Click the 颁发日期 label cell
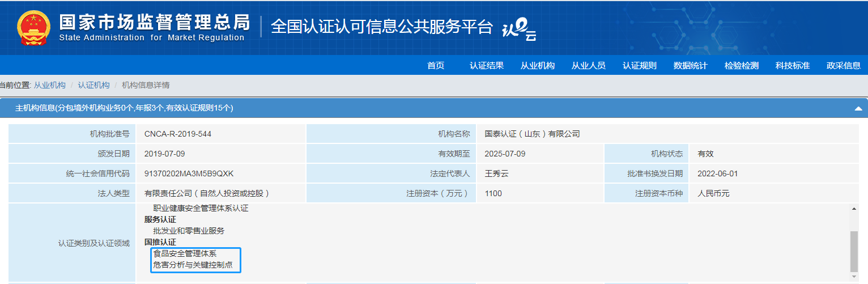Screen dimensions: 868x284 [72, 154]
